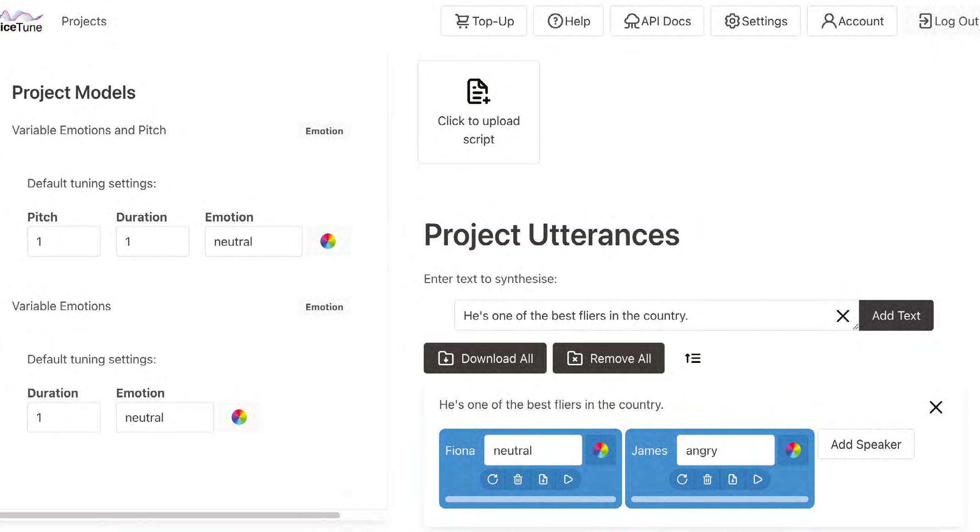Delete James's speaker clip
This screenshot has width=980, height=532.
707,480
